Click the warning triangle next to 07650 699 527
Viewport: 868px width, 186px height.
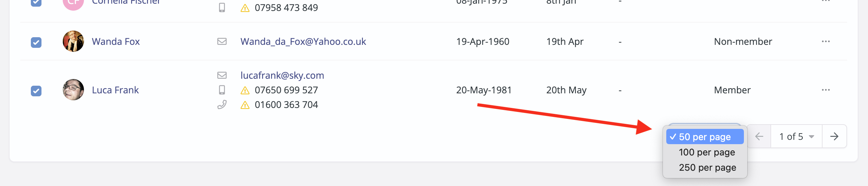pos(245,90)
